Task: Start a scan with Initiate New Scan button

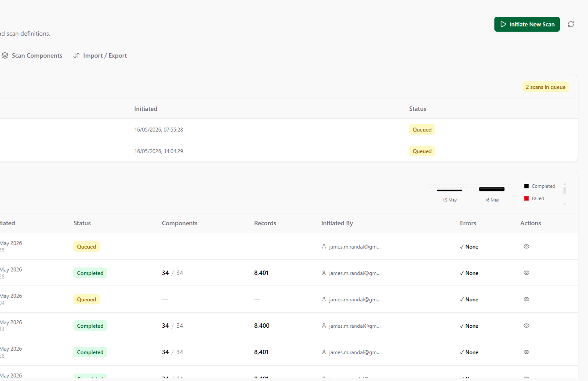Action: [527, 24]
